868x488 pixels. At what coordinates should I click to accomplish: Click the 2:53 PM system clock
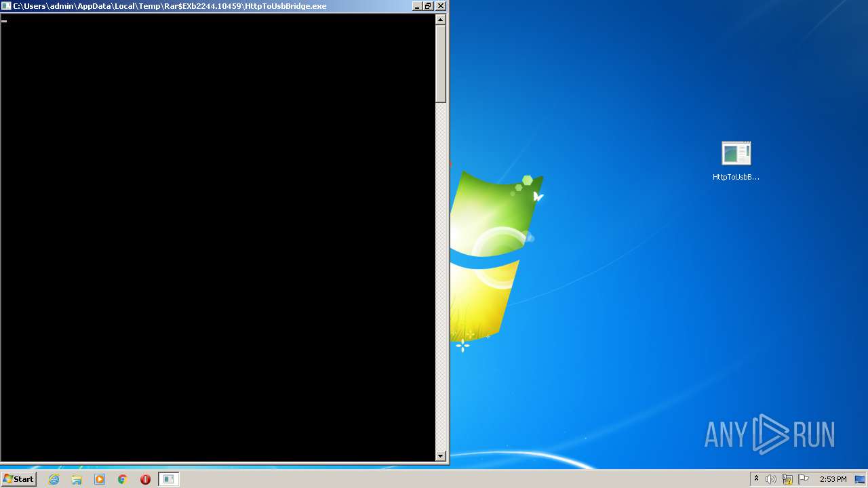pyautogui.click(x=833, y=479)
